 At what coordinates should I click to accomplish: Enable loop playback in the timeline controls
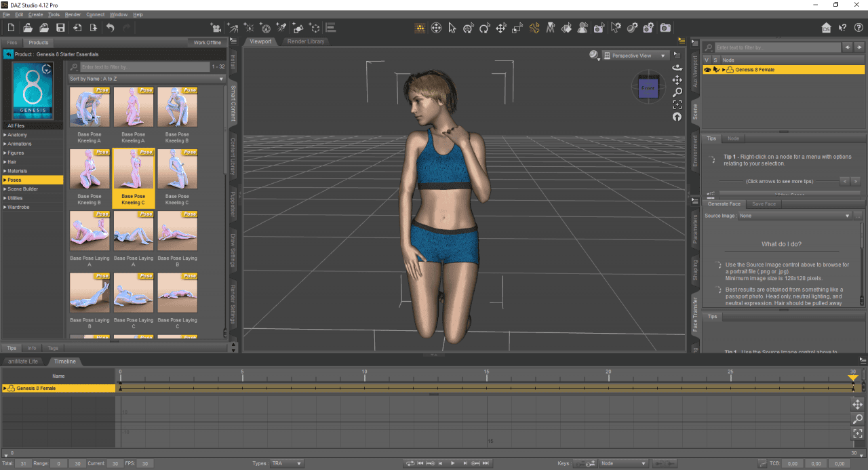coord(412,463)
